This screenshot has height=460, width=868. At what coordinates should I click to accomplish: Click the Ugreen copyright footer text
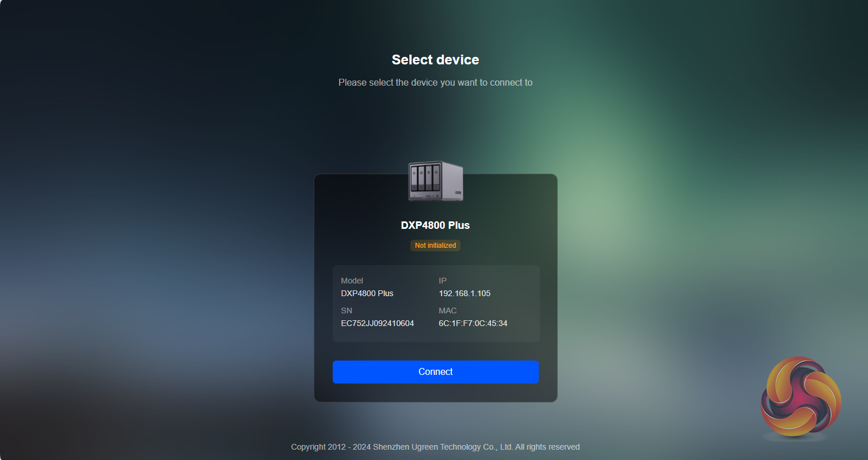click(435, 447)
